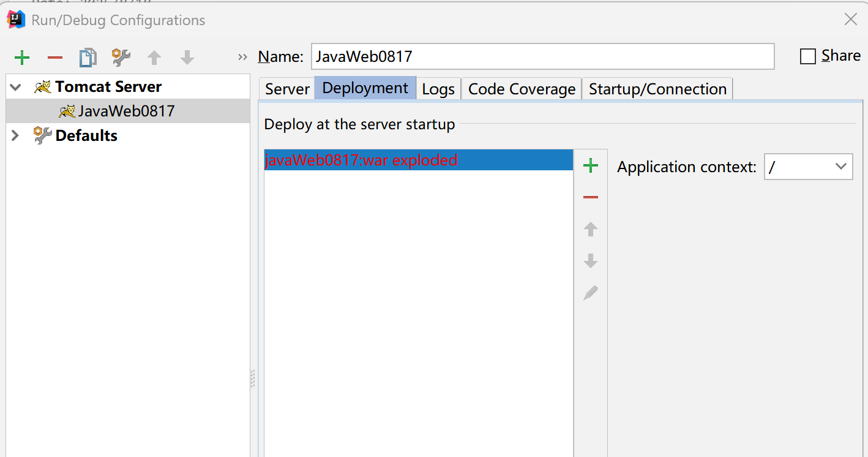Remove deployment artifact with red minus
The image size is (868, 457).
(x=591, y=197)
